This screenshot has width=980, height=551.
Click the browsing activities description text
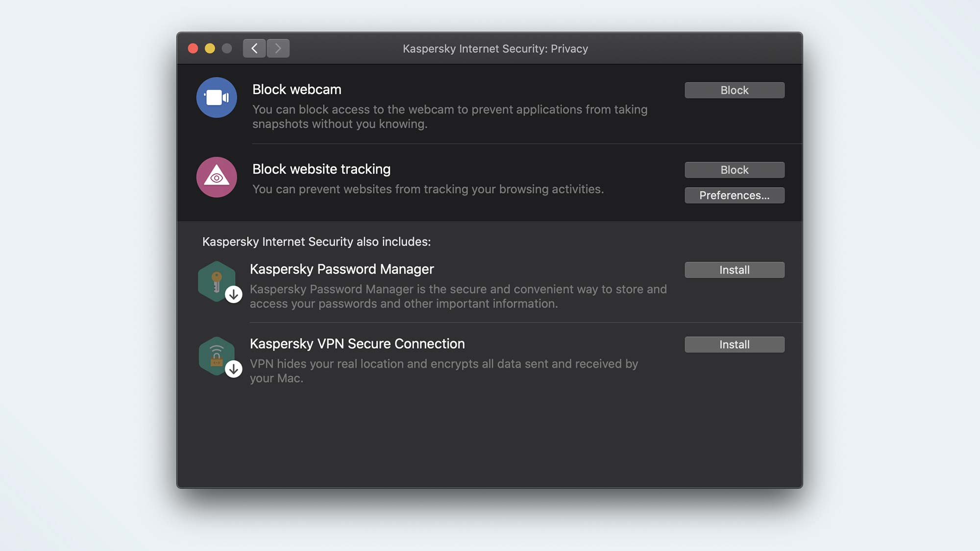tap(428, 189)
